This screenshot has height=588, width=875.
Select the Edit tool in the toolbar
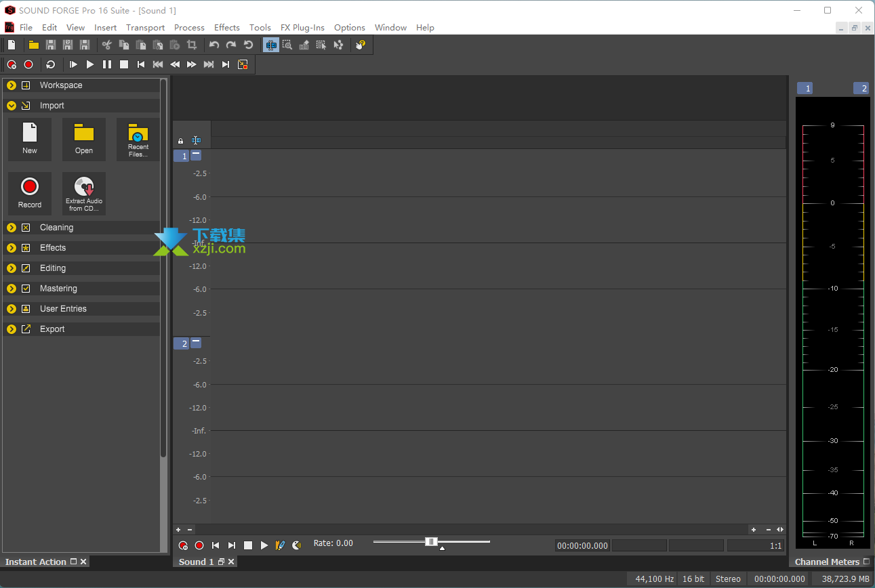[270, 45]
